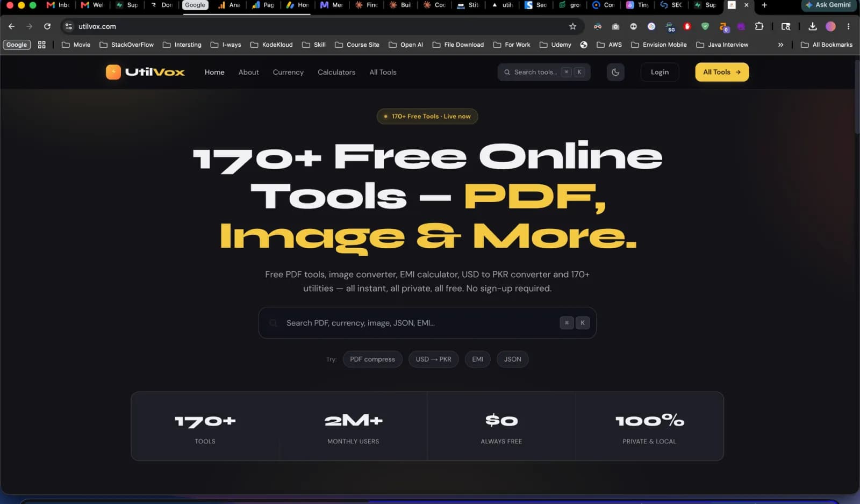Click the Login button

coord(660,72)
